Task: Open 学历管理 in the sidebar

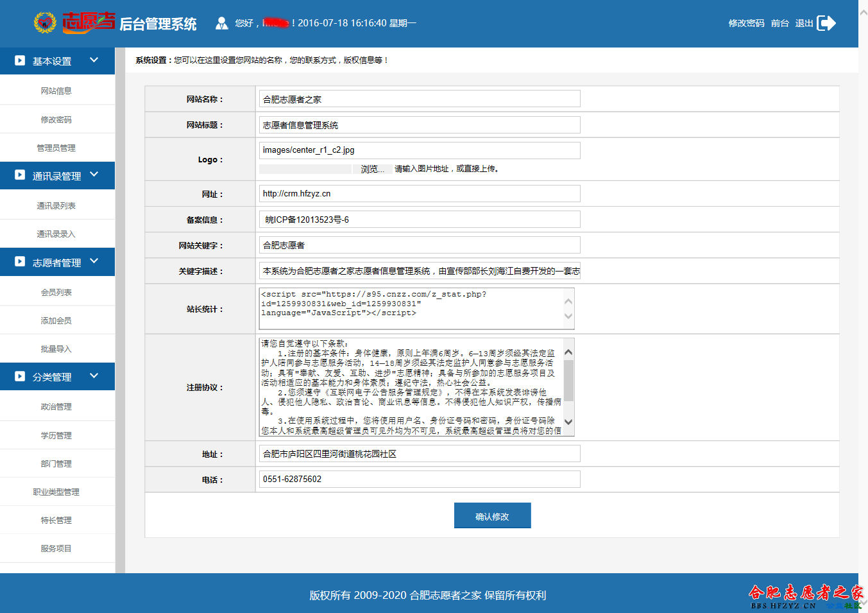Action: [56, 436]
